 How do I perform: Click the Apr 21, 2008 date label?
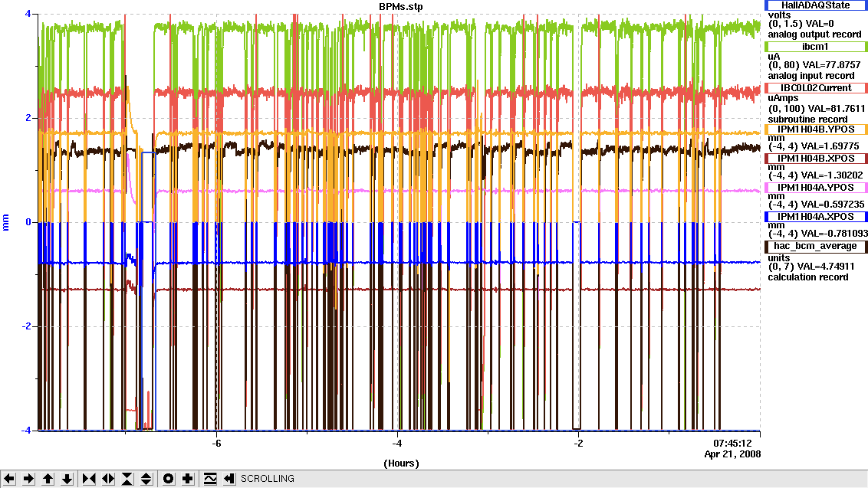tap(732, 454)
